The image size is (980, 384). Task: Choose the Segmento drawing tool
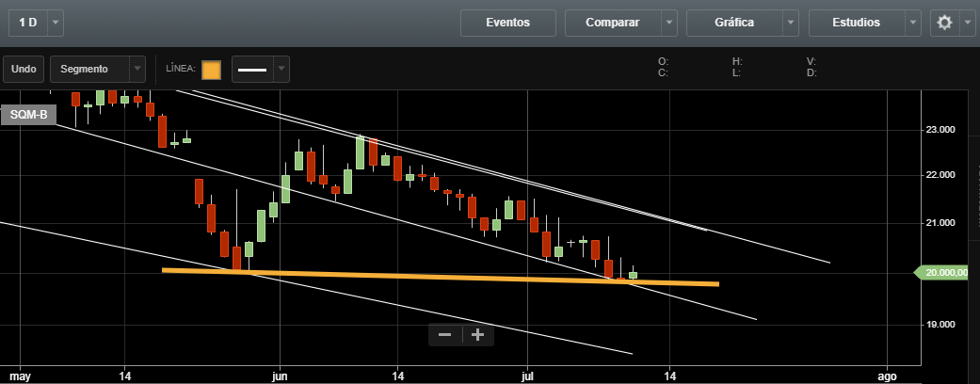(x=89, y=70)
